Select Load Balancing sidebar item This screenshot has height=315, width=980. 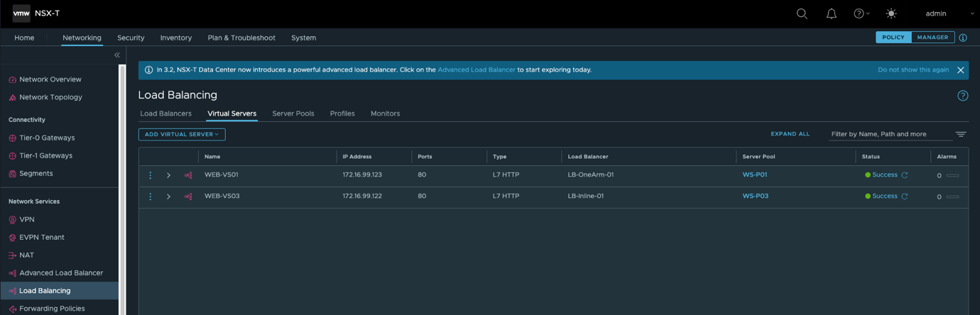[60, 290]
